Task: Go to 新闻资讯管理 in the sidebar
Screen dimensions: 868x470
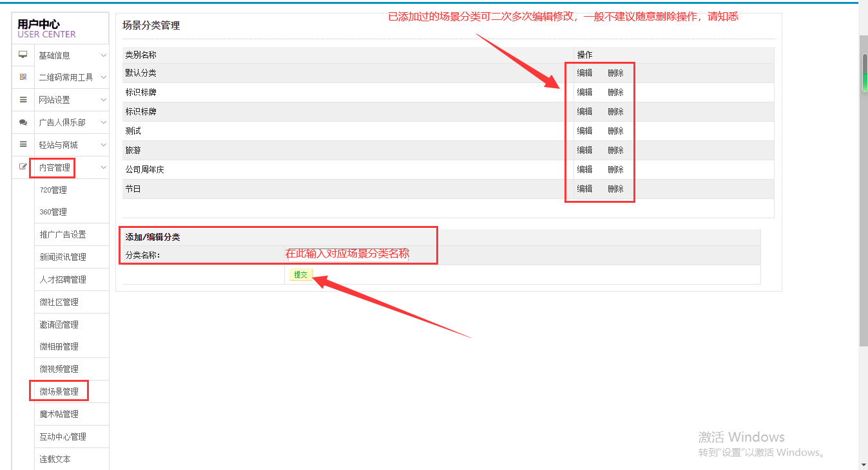Action: coord(63,257)
